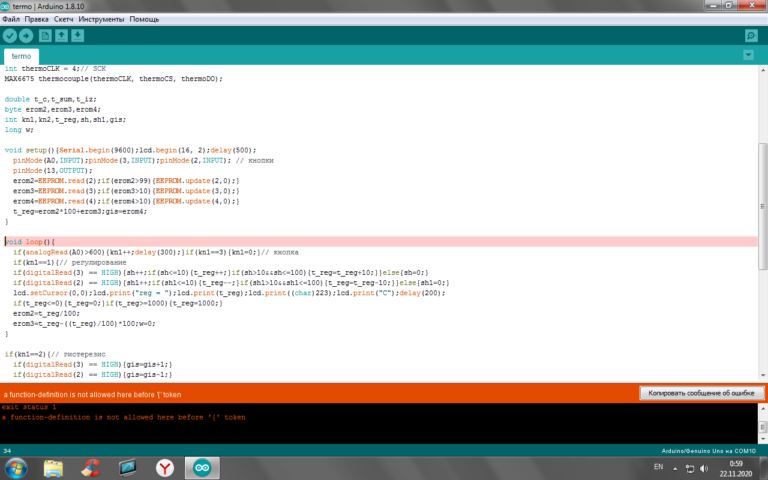Screen dimensions: 768x480
Task: Open Windows Explorer from the taskbar
Action: click(53, 467)
